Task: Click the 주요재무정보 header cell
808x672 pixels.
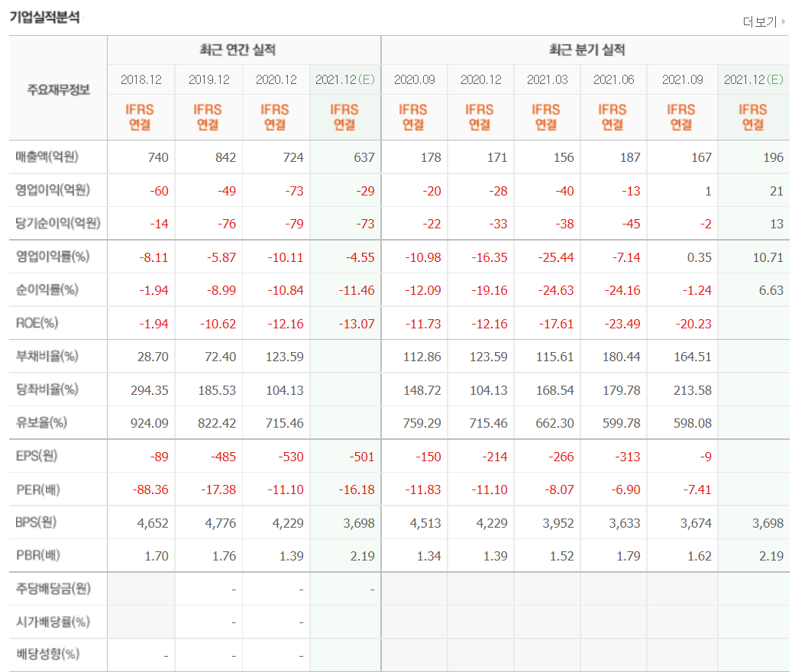Action: [x=58, y=89]
